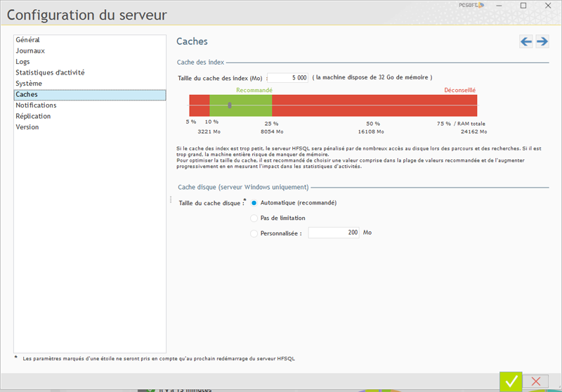Open the Version section
Viewport: 562px width, 392px height.
(27, 127)
